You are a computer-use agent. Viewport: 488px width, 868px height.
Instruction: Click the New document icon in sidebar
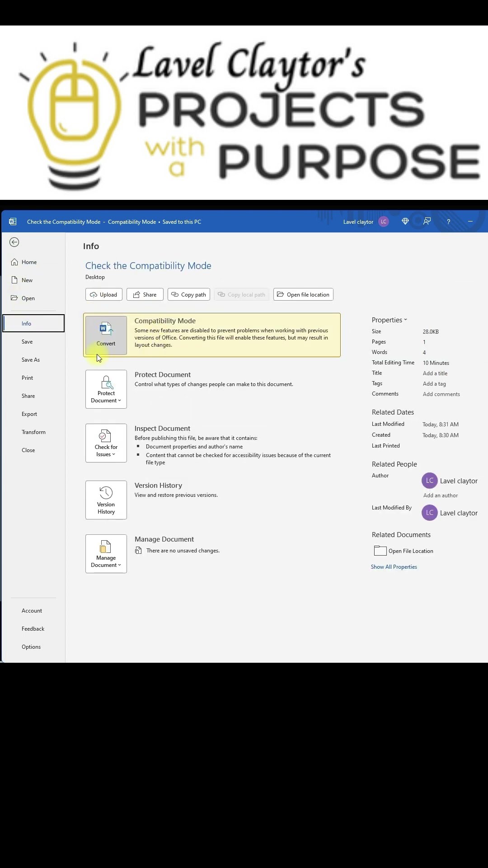(x=14, y=280)
